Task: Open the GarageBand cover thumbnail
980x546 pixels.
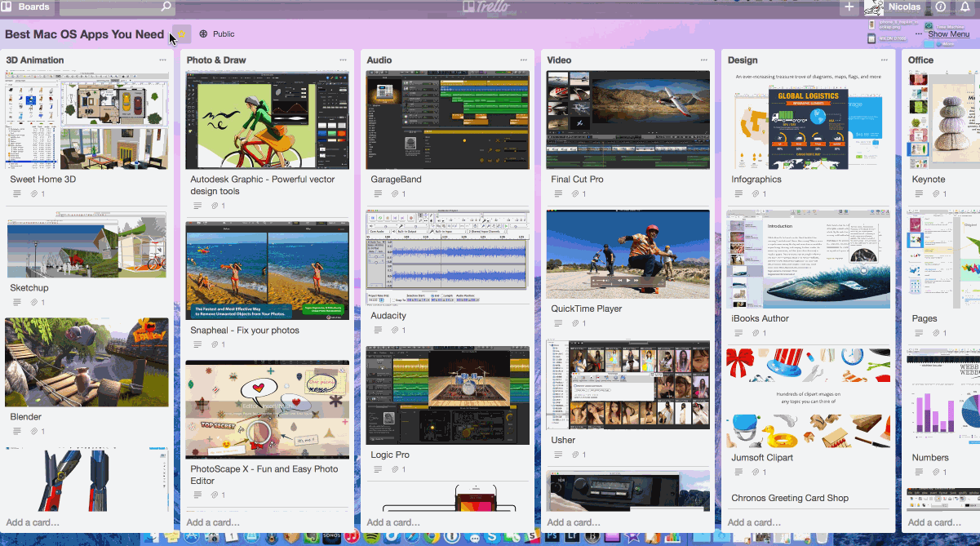Action: [447, 119]
